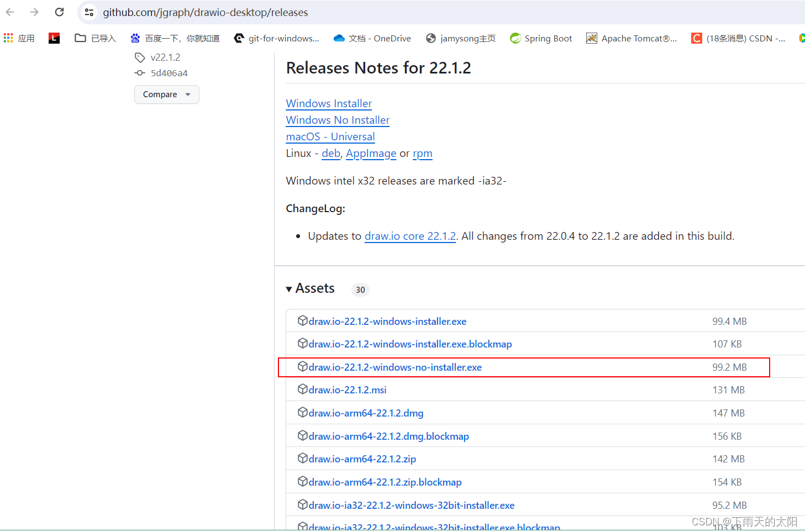This screenshot has width=805, height=532.
Task: Download draw.io-arm64-22.1.2.zip
Action: pyautogui.click(x=362, y=459)
